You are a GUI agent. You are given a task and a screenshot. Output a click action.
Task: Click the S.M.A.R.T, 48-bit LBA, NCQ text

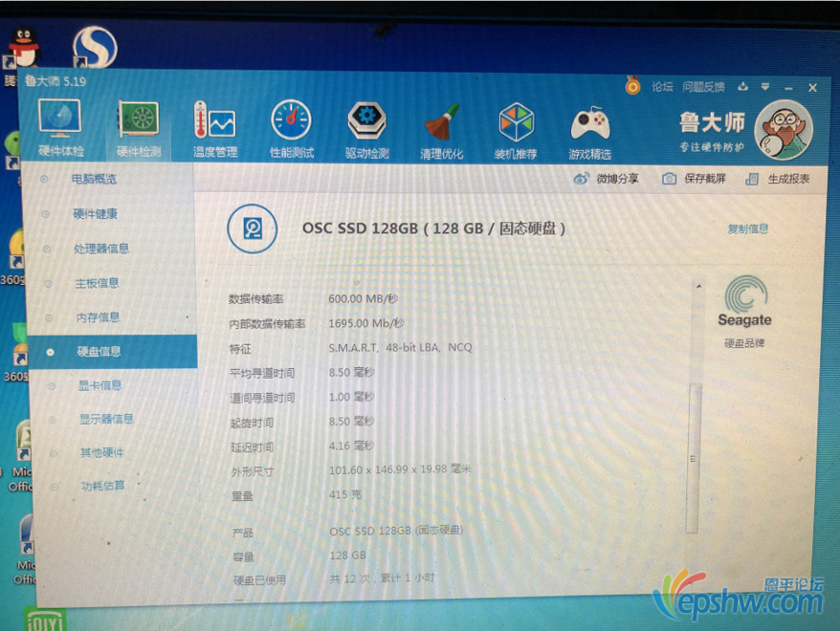click(x=400, y=347)
